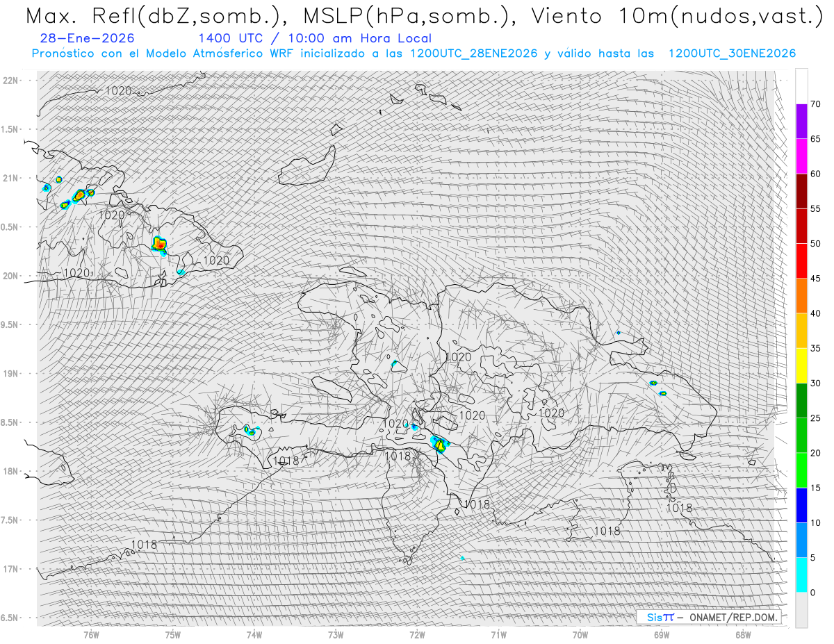
Task: Click colorbar value '65'
Action: (x=815, y=139)
